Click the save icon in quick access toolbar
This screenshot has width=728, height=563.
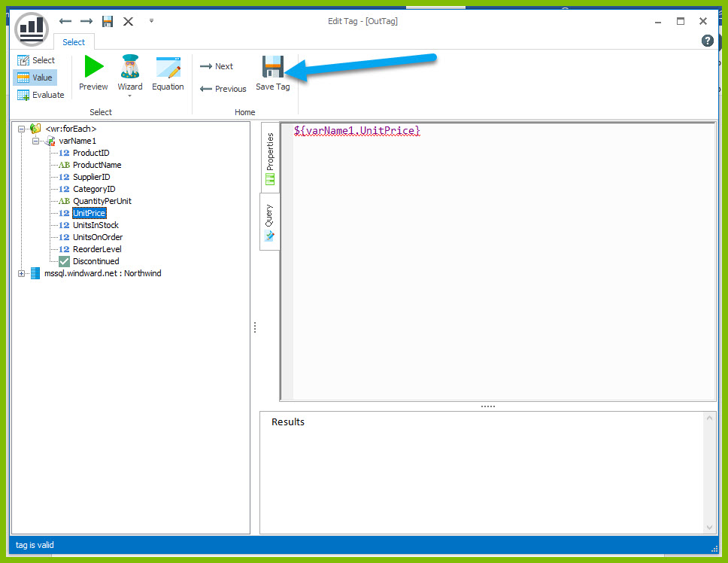click(x=108, y=21)
